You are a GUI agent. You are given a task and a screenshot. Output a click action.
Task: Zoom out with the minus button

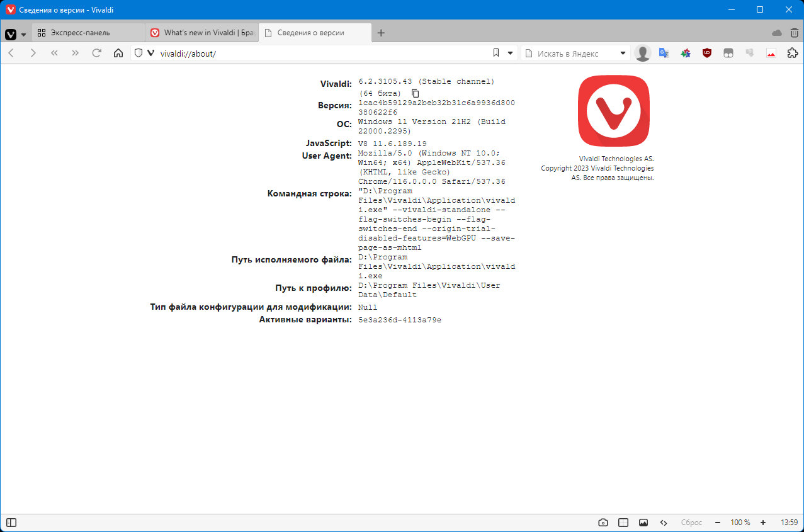(x=717, y=523)
